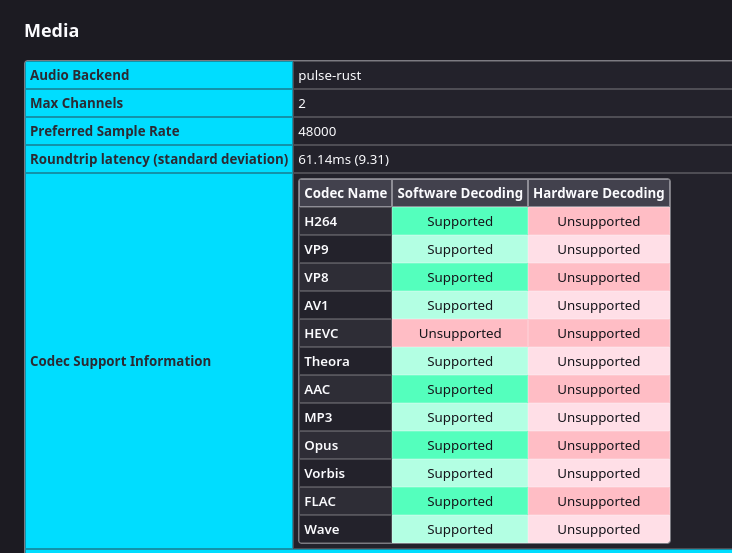This screenshot has width=732, height=553.
Task: Click the Roundtrip latency label
Action: 159,159
